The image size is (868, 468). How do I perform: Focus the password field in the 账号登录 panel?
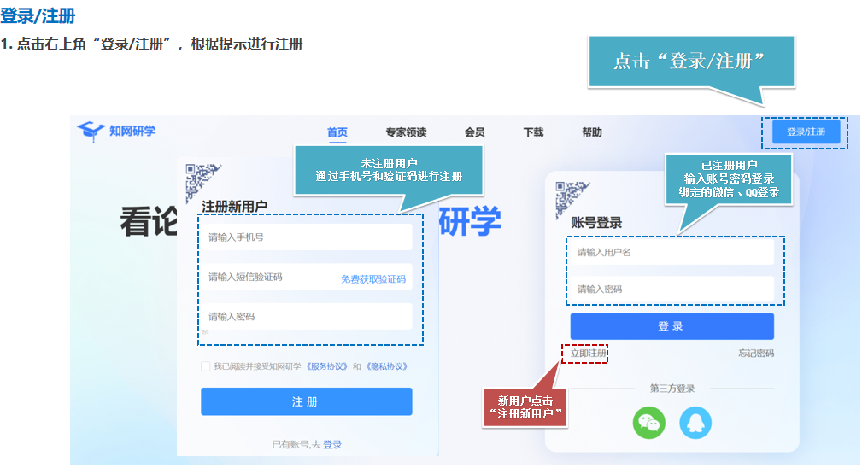pos(672,289)
